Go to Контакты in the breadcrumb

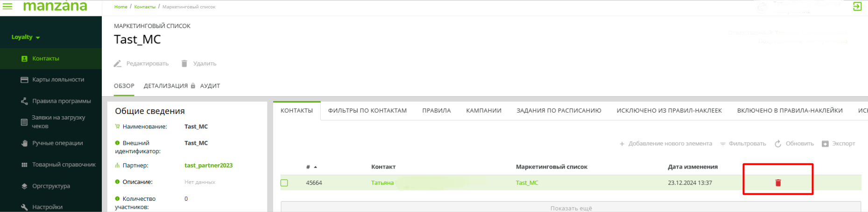click(145, 7)
